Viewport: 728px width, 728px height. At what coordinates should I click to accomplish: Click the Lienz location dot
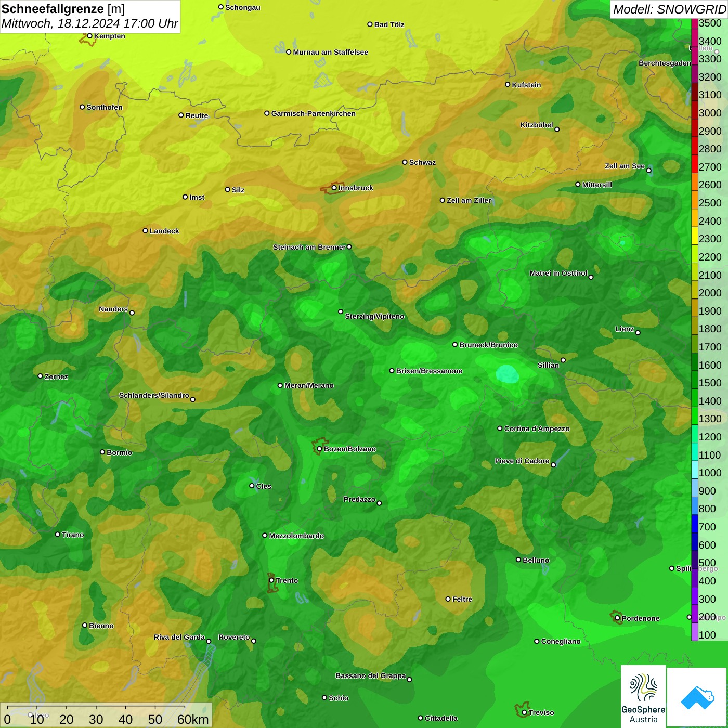coord(638,333)
